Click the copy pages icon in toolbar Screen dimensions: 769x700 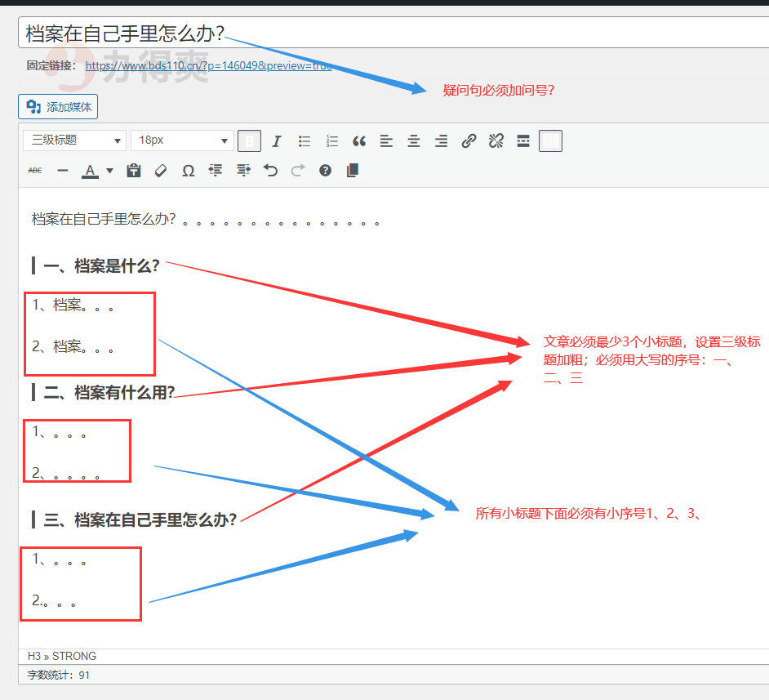(353, 171)
